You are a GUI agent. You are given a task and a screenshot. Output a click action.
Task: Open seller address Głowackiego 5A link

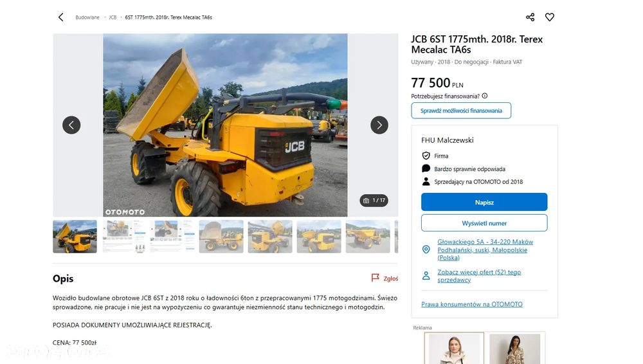(485, 250)
